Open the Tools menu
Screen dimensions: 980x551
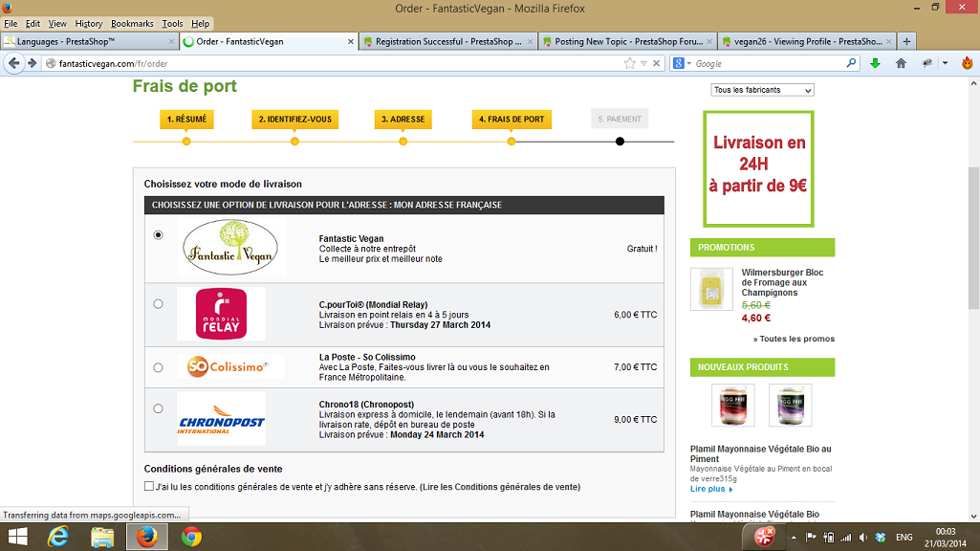pos(172,23)
